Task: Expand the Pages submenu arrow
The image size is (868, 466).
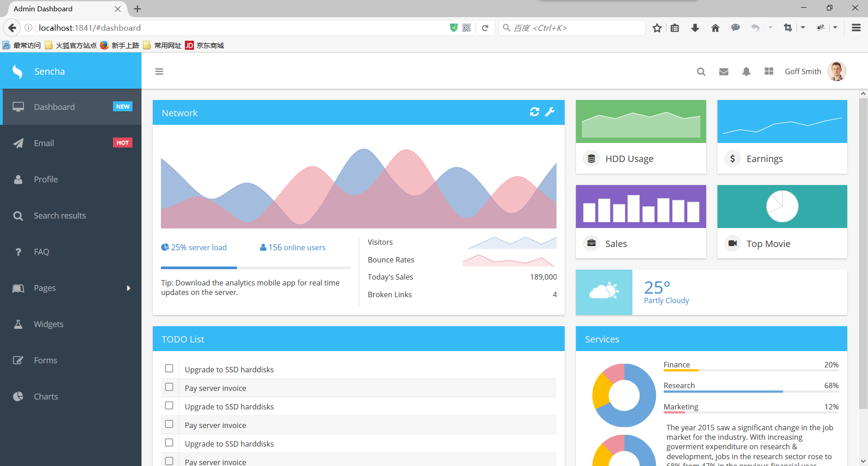Action: 128,288
